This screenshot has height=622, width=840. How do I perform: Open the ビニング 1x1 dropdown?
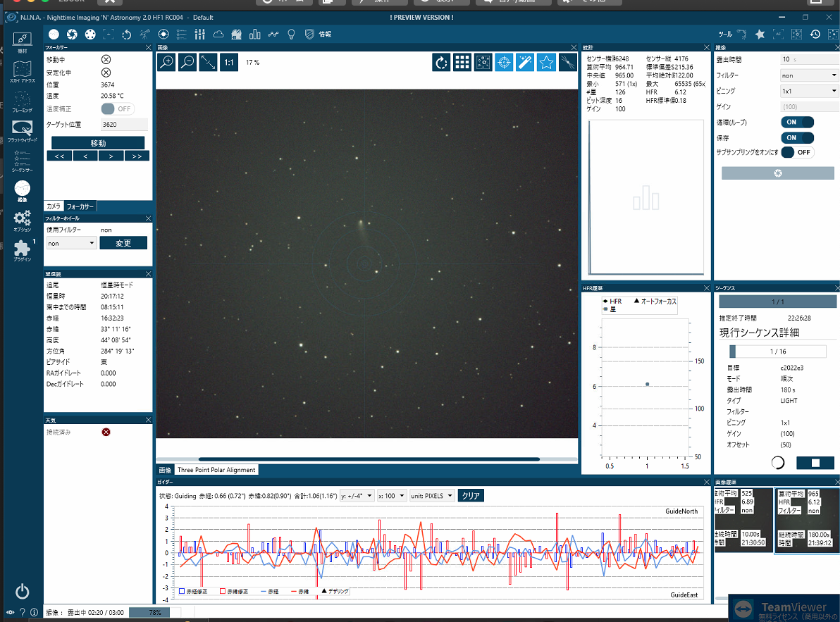809,91
